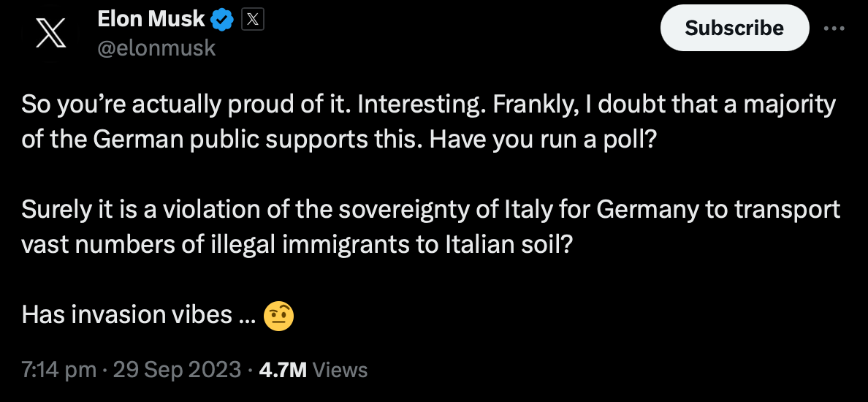The width and height of the screenshot is (868, 402).
Task: Open the Elon Musk display name
Action: click(x=151, y=20)
